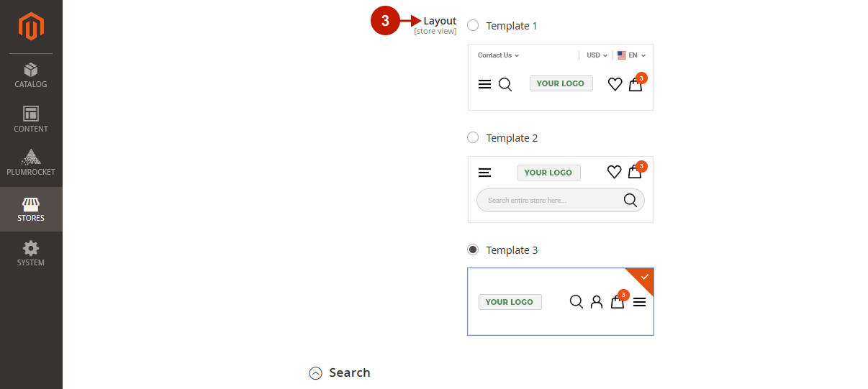Click the hamburger menu icon in Template 1

coord(484,84)
